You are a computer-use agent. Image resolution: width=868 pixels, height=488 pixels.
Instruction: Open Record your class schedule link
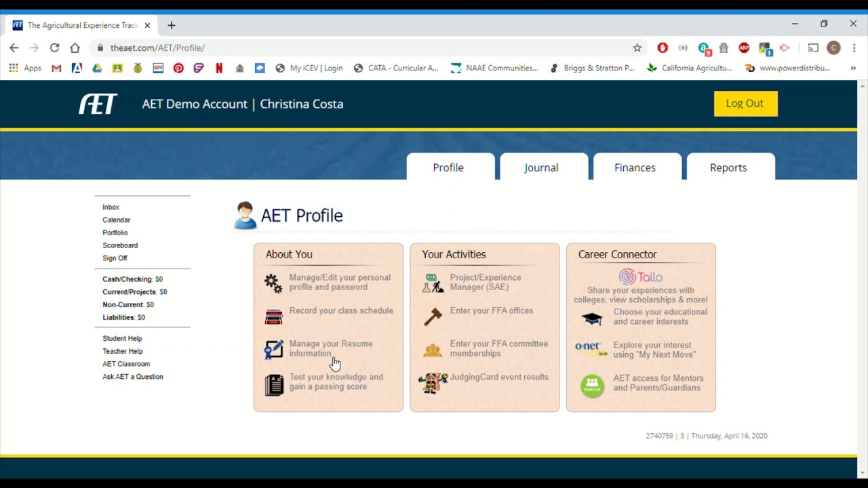(341, 310)
